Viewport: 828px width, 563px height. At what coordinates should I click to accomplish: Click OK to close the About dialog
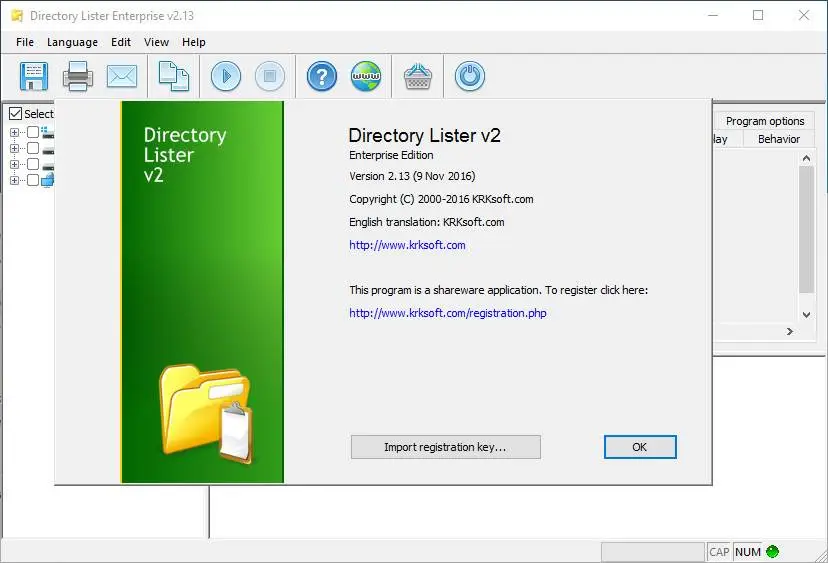pos(640,447)
